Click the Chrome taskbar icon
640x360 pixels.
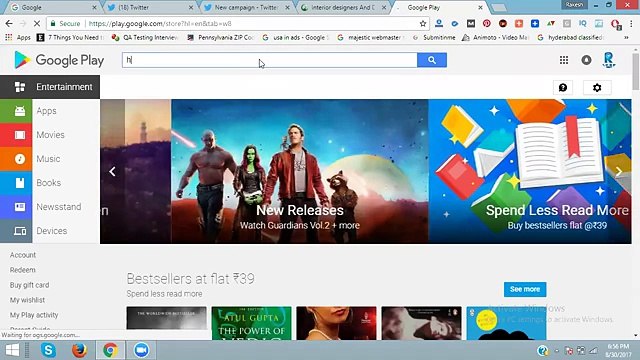pos(110,350)
